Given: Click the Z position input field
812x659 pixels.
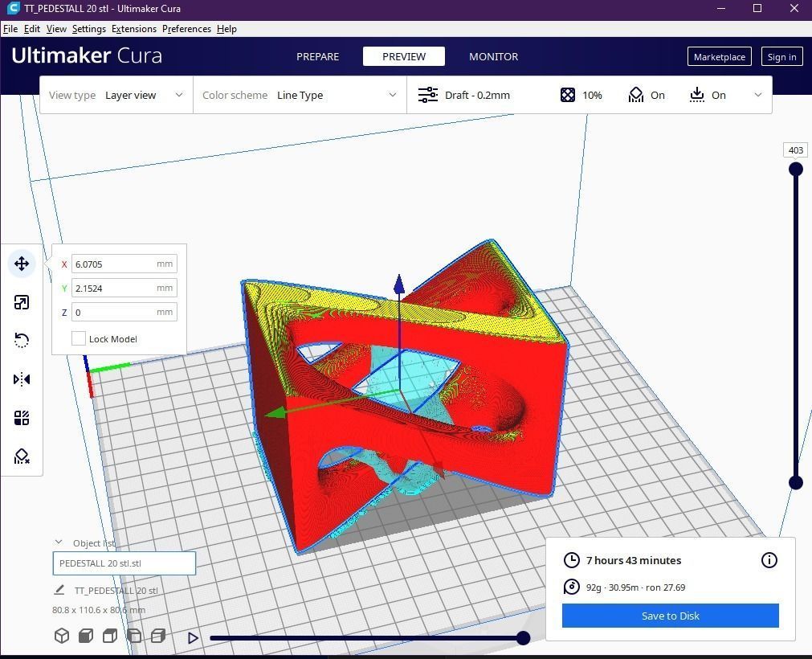Looking at the screenshot, I should pos(124,312).
